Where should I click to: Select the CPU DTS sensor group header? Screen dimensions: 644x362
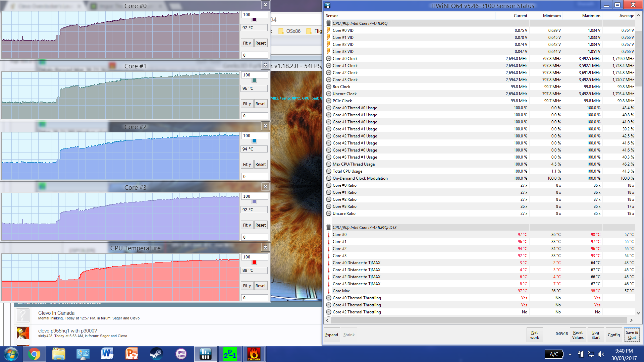[364, 228]
